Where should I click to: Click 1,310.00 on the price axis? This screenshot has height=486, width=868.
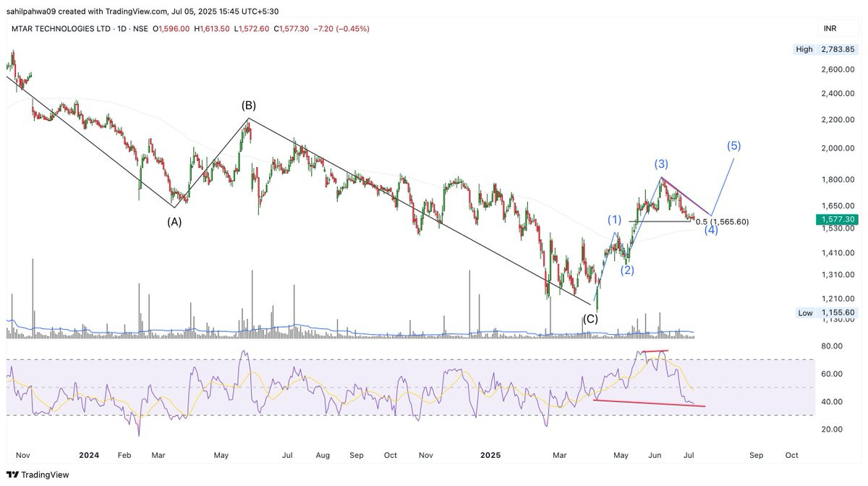click(x=839, y=275)
